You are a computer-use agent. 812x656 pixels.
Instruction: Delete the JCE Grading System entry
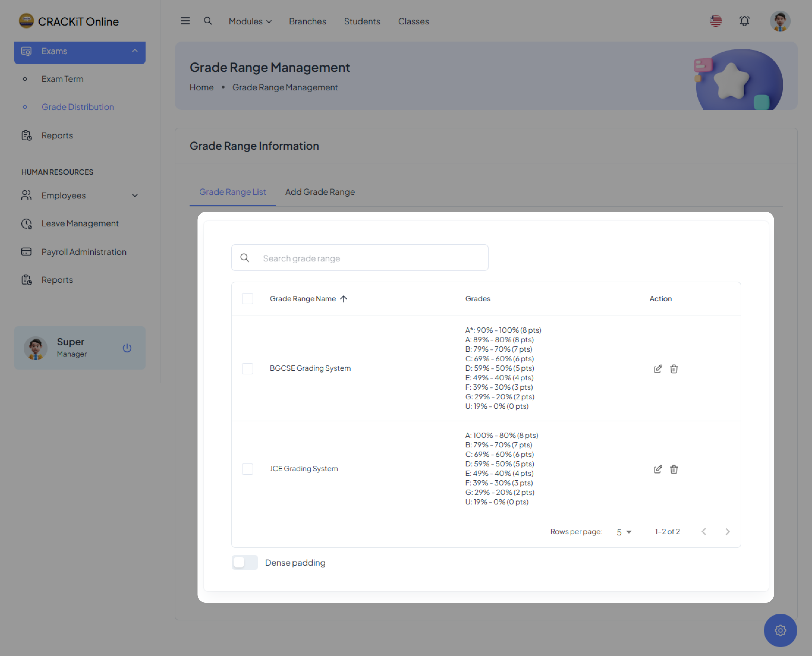674,469
